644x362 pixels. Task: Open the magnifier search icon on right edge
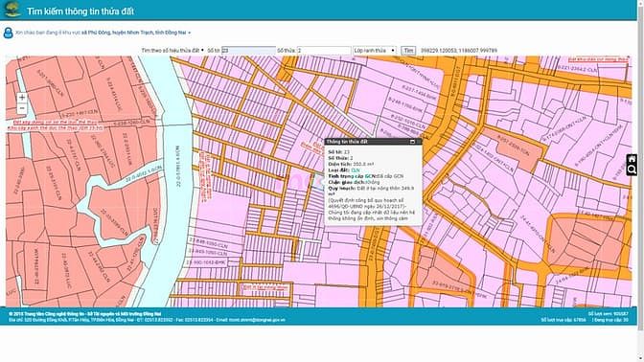632,170
